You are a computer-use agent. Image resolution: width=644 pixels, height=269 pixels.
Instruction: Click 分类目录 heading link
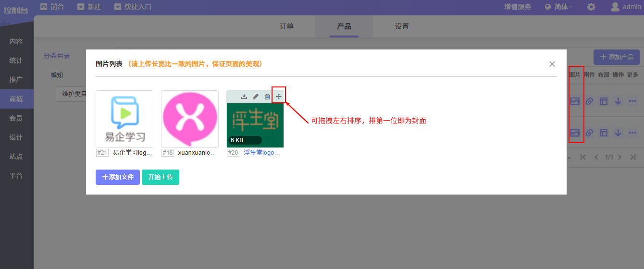(57, 56)
